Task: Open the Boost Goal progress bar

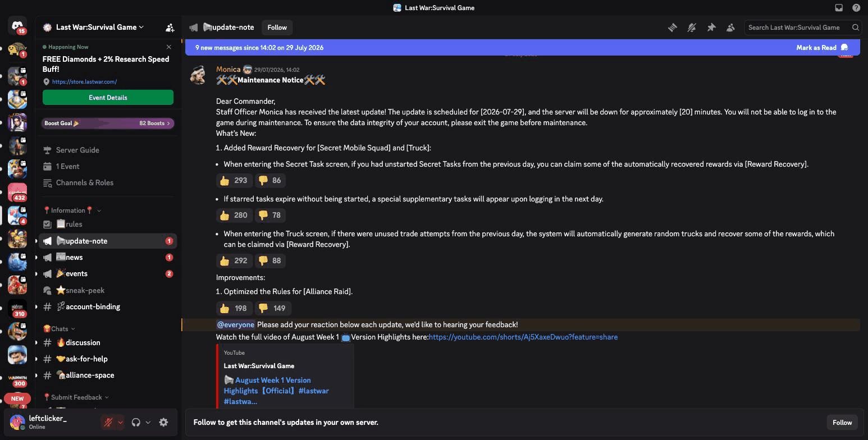Action: pos(108,123)
